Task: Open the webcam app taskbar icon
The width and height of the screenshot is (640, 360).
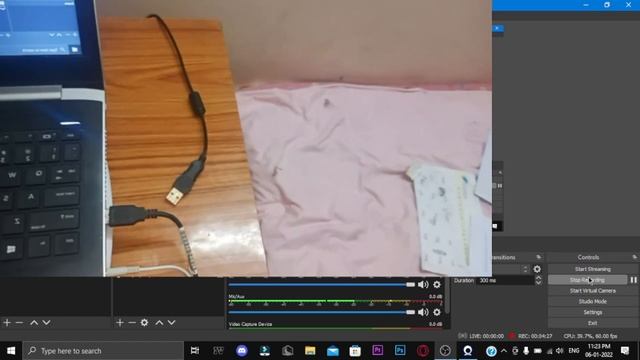Action: [x=468, y=351]
